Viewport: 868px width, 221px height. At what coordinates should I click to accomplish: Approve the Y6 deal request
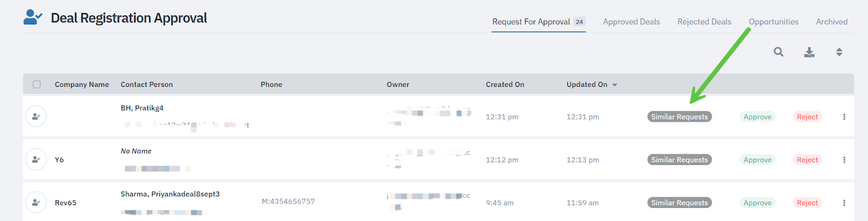[x=757, y=160]
